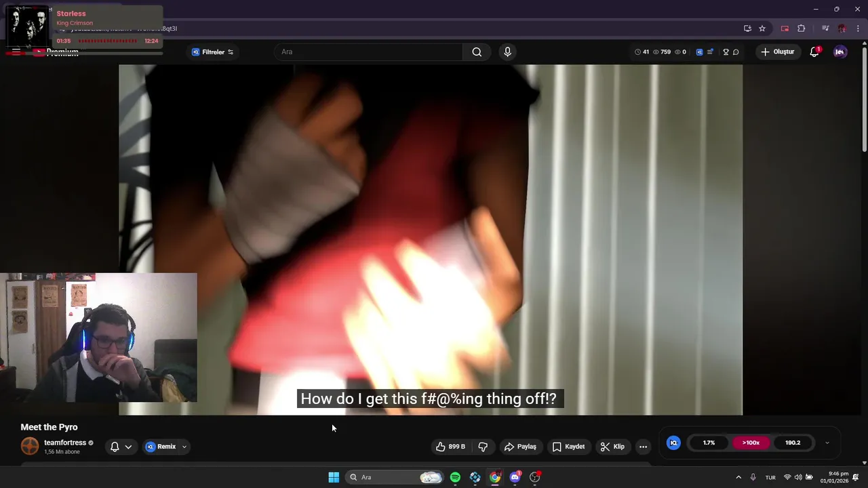Bookmark this page with star icon
The width and height of the screenshot is (868, 488).
(x=762, y=28)
